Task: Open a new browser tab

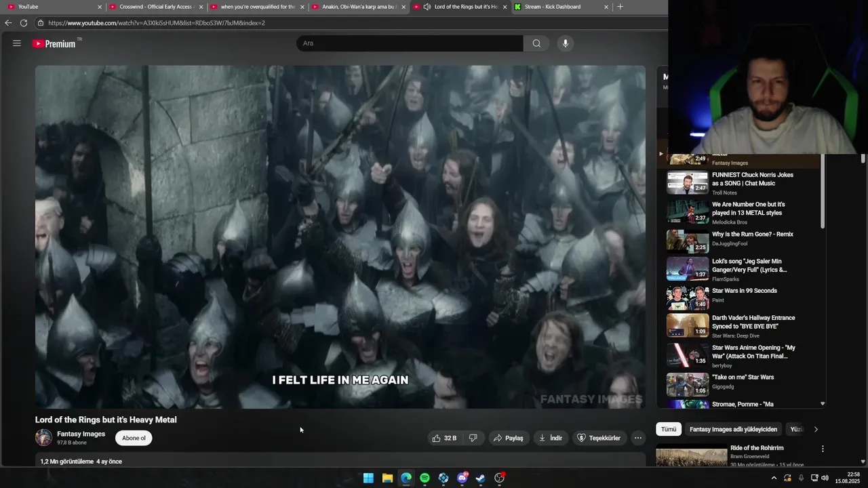Action: [620, 7]
